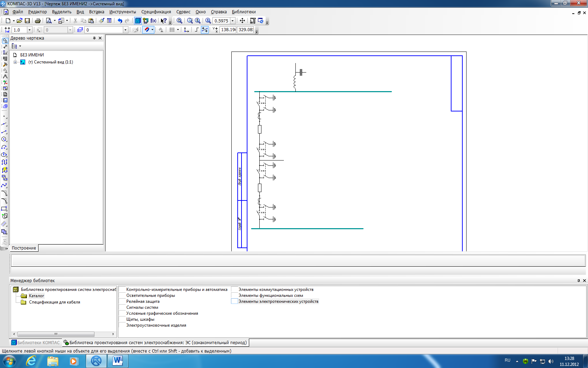Expand the Системный вид tree node
Viewport: 588px width, 368px height.
[x=15, y=62]
